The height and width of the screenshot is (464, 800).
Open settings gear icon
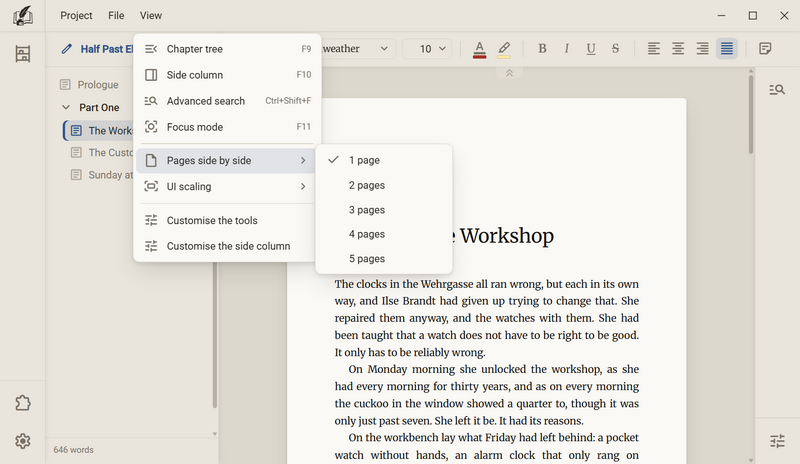tap(22, 441)
